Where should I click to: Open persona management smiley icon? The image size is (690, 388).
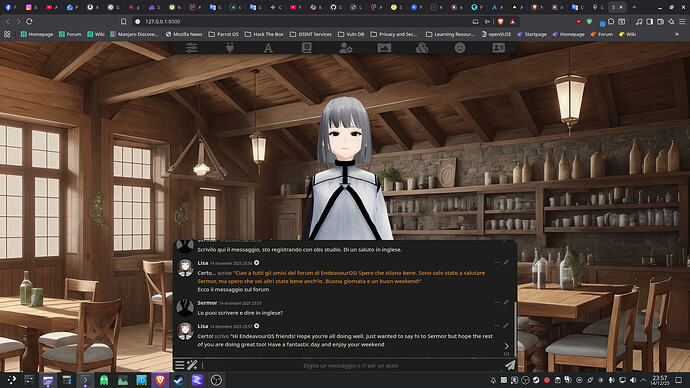tap(460, 48)
